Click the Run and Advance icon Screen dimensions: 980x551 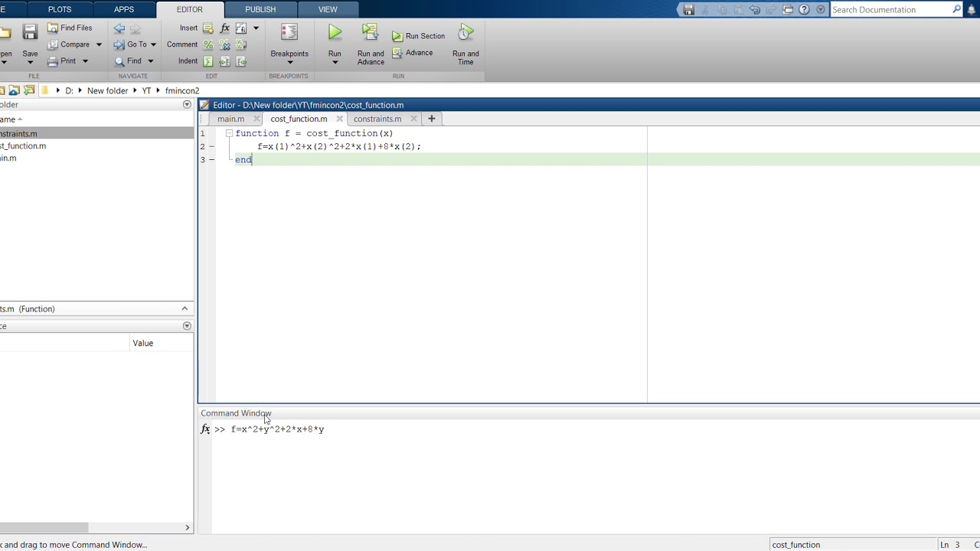[x=371, y=32]
